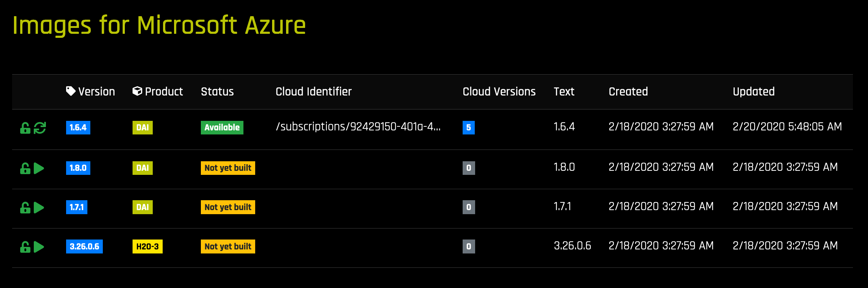Click the blue cloud versions badge showing 5

[x=469, y=127]
